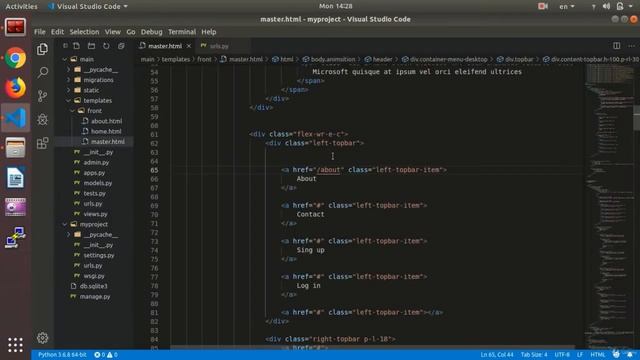Click the HTML language mode in status bar
The height and width of the screenshot is (360, 640).
coord(598,355)
